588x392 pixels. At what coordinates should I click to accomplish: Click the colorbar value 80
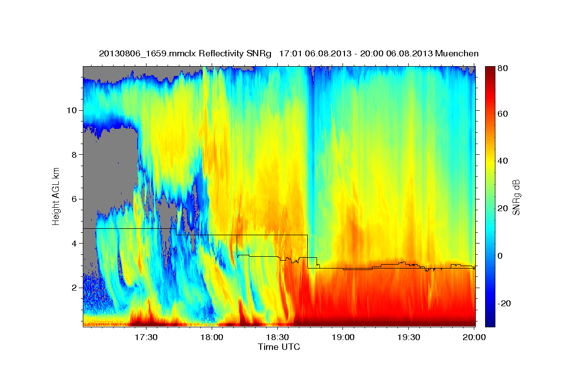click(x=502, y=68)
